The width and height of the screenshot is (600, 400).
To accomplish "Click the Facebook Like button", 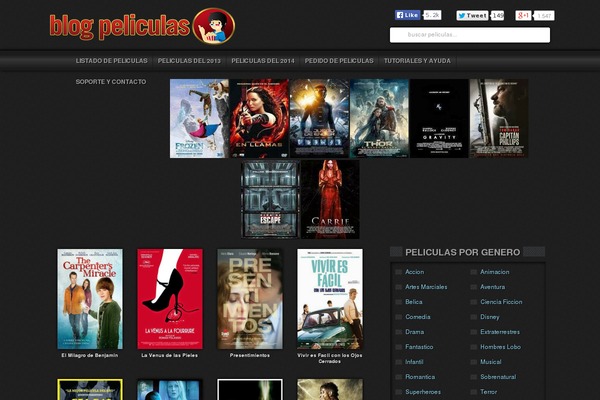I will 408,15.
